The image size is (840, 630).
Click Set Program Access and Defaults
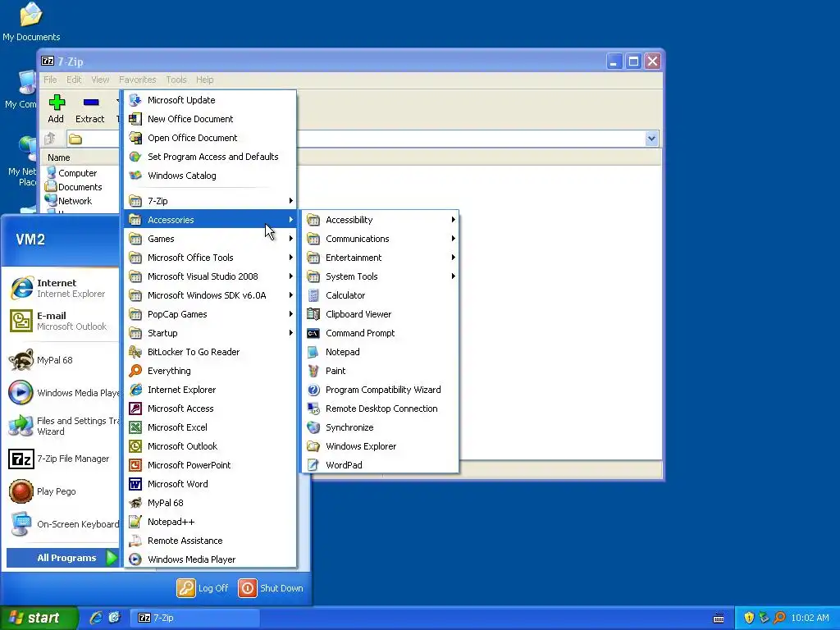pos(210,157)
